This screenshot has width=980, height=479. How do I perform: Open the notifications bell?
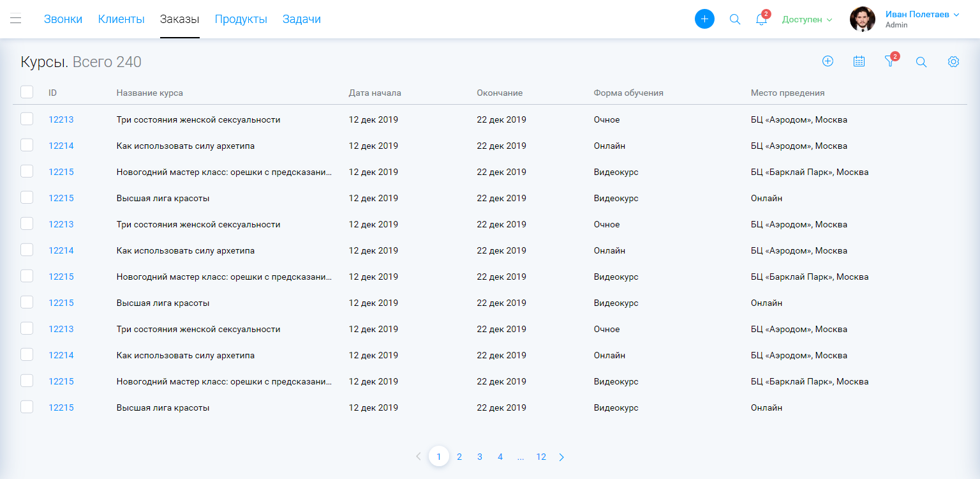coord(761,19)
